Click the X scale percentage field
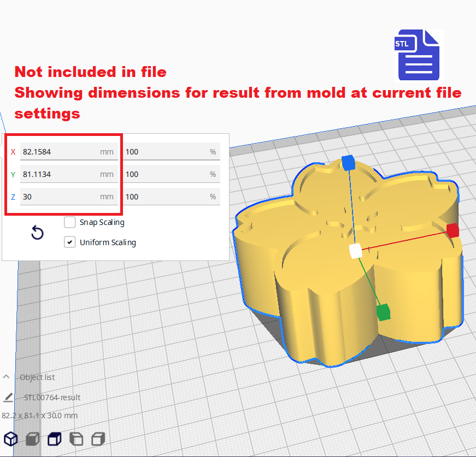Image resolution: width=476 pixels, height=457 pixels. point(165,152)
